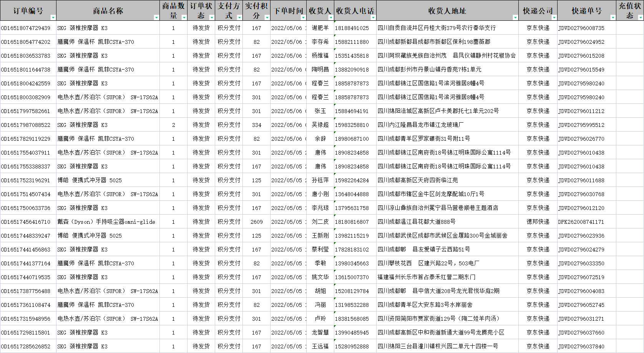Image resolution: width=644 pixels, height=353 pixels.
Task: Click tracking number JDVD02796011212
Action: coord(587,111)
